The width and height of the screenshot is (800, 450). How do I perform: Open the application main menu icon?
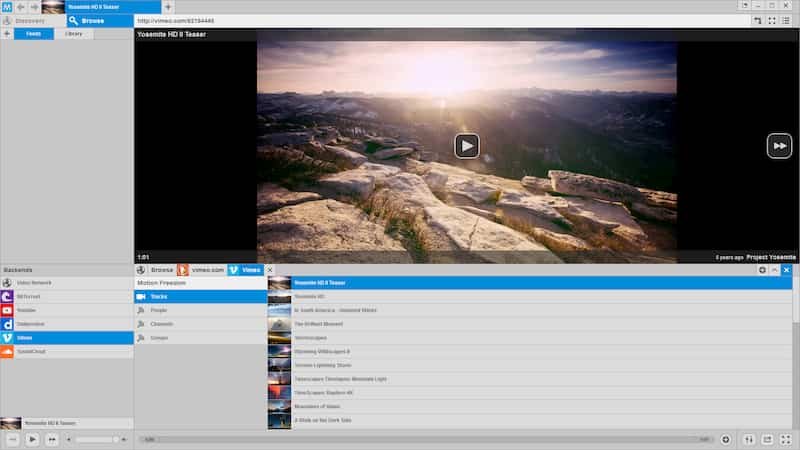click(7, 7)
